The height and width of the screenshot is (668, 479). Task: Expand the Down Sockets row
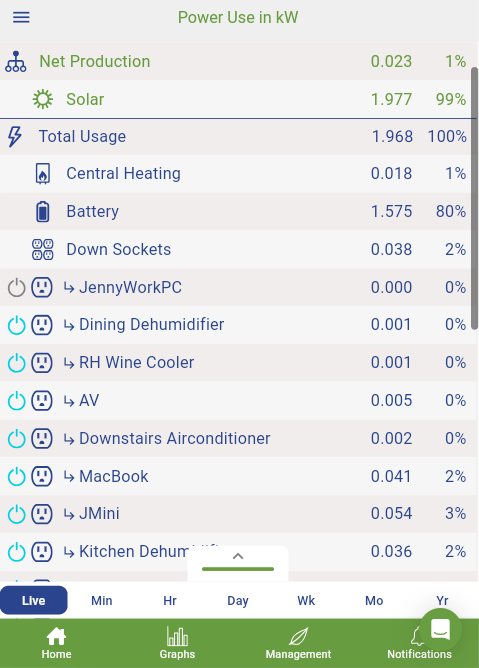pyautogui.click(x=238, y=249)
